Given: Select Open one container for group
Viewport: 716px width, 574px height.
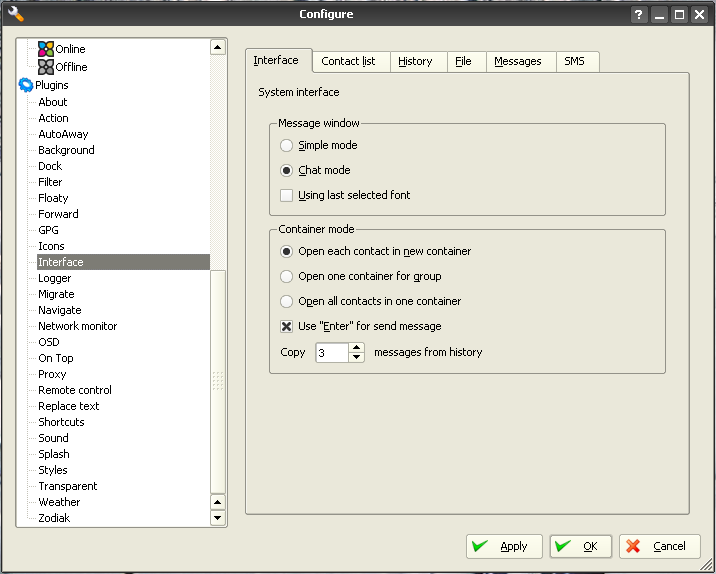Looking at the screenshot, I should [286, 276].
